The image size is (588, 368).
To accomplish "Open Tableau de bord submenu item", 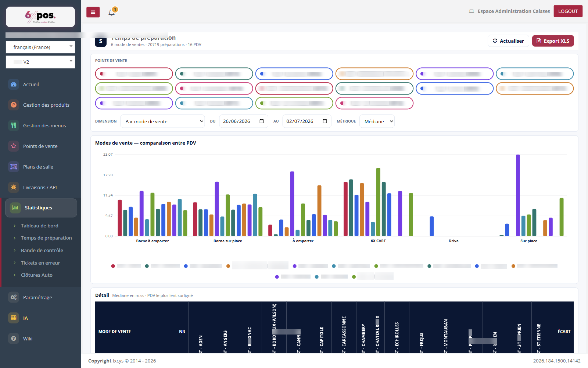I will (x=39, y=226).
